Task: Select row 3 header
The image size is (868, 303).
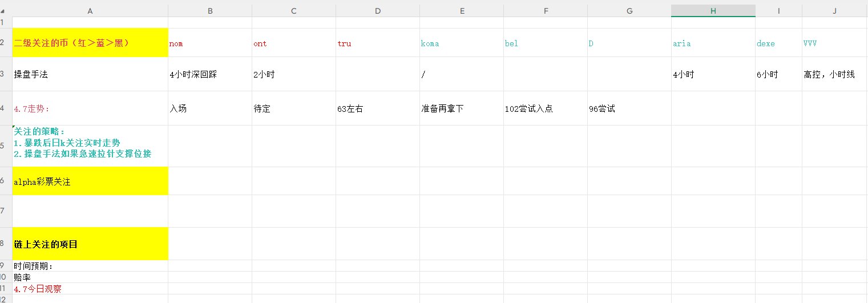Action: point(6,74)
